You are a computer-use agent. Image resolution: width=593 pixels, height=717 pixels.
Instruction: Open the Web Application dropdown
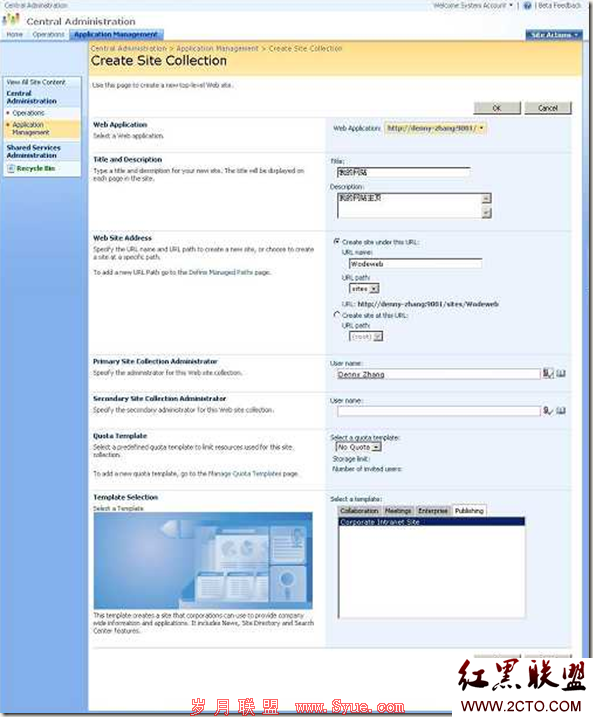(x=435, y=128)
